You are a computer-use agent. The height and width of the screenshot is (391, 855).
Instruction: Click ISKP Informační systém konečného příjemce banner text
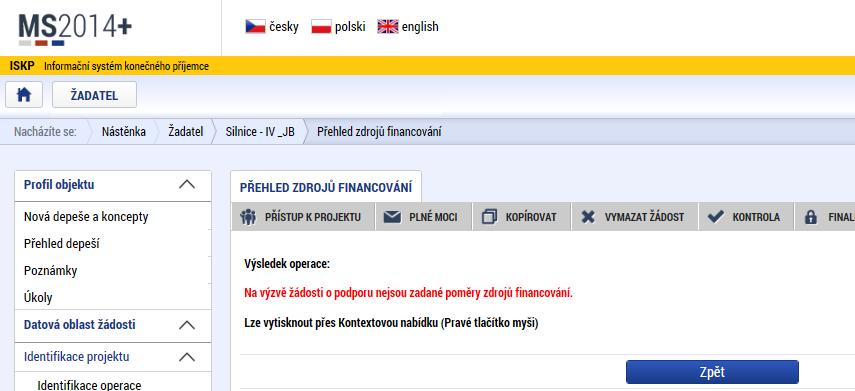[109, 67]
